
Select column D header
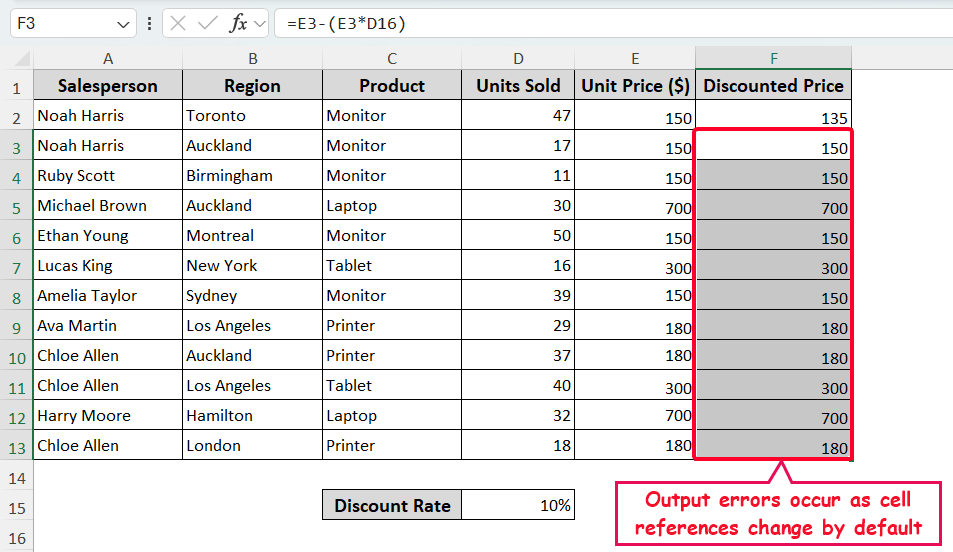pyautogui.click(x=518, y=58)
